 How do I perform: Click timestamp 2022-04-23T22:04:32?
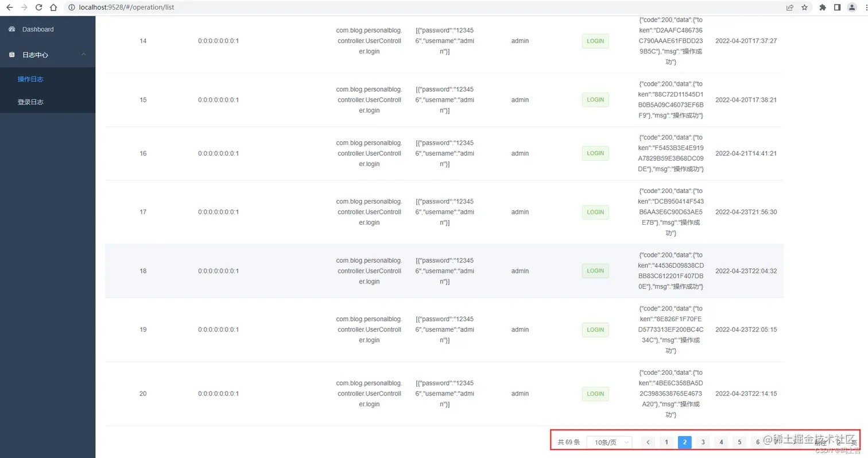pos(746,271)
